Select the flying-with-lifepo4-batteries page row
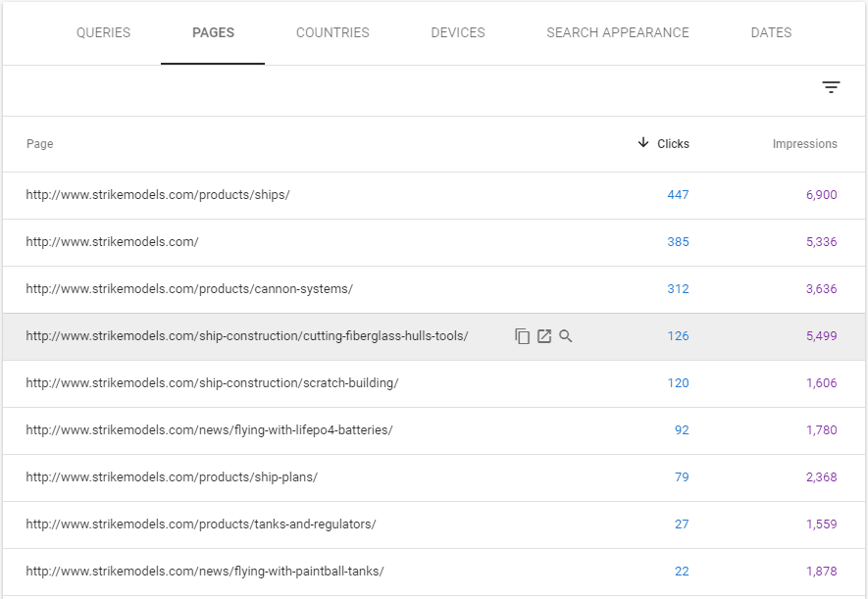Viewport: 868px width, 599px height. coord(434,429)
